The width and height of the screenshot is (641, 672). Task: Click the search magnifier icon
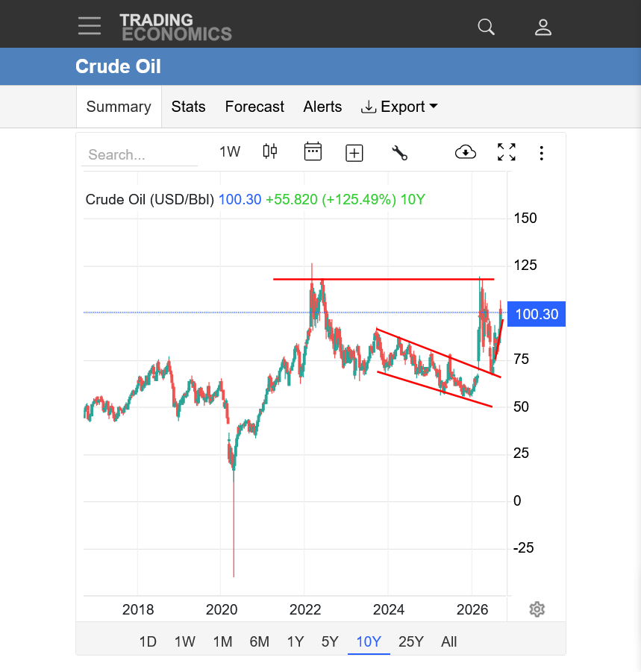pyautogui.click(x=487, y=27)
